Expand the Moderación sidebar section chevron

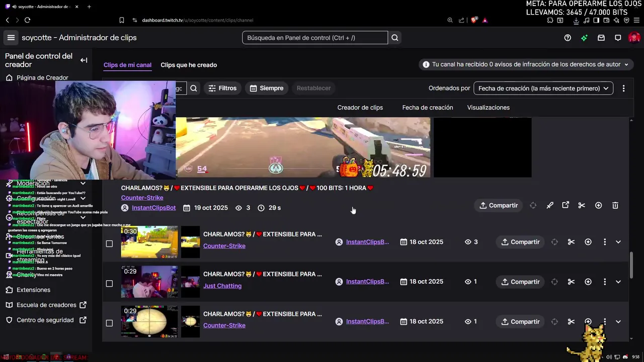(83, 184)
